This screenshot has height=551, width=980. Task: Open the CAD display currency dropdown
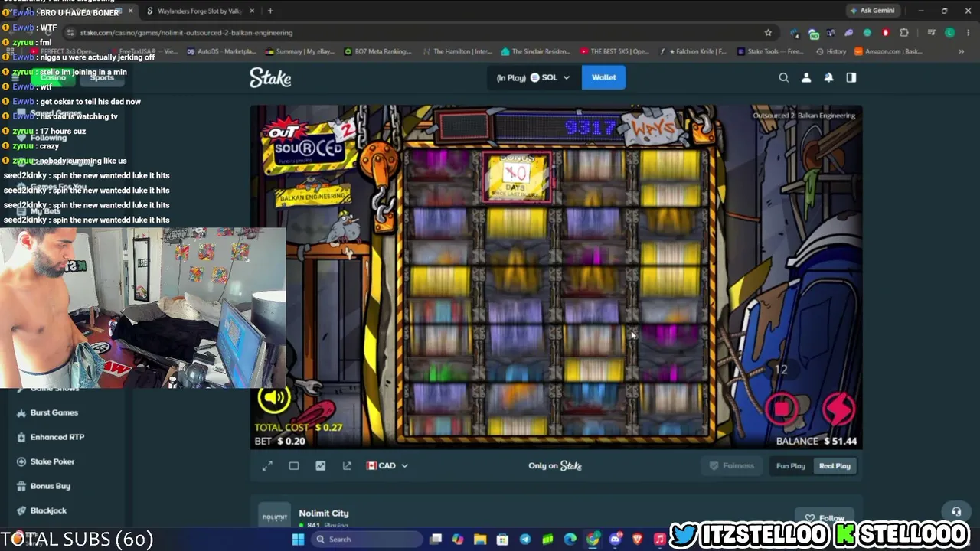387,465
